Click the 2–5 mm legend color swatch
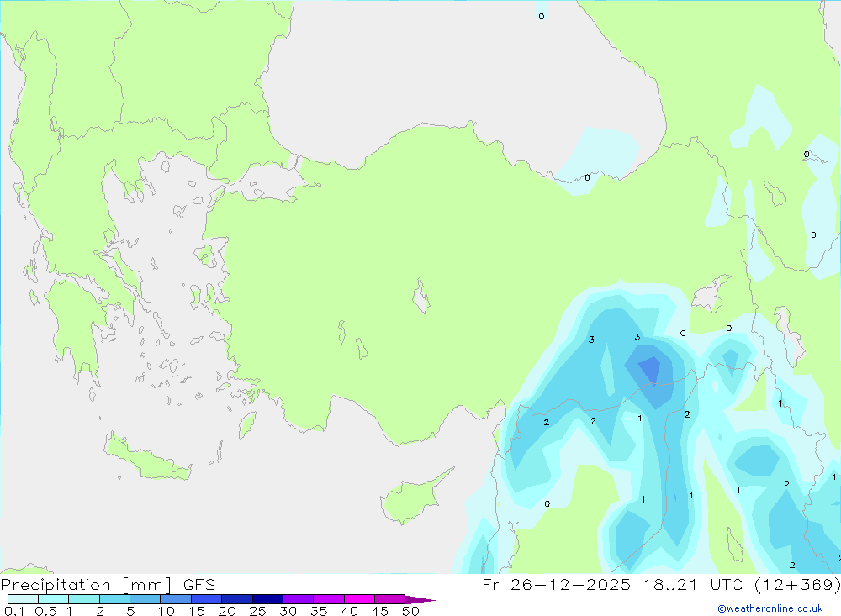 click(x=114, y=599)
